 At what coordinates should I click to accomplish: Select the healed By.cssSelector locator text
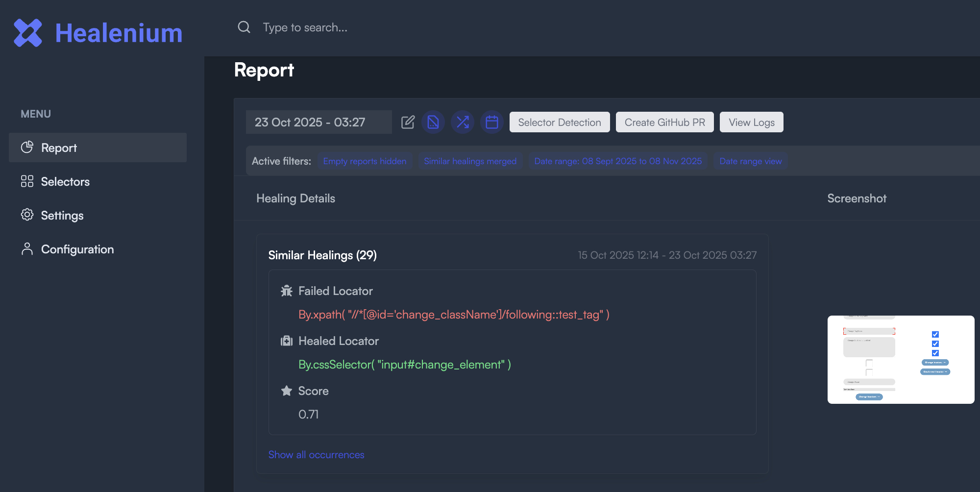[405, 365]
